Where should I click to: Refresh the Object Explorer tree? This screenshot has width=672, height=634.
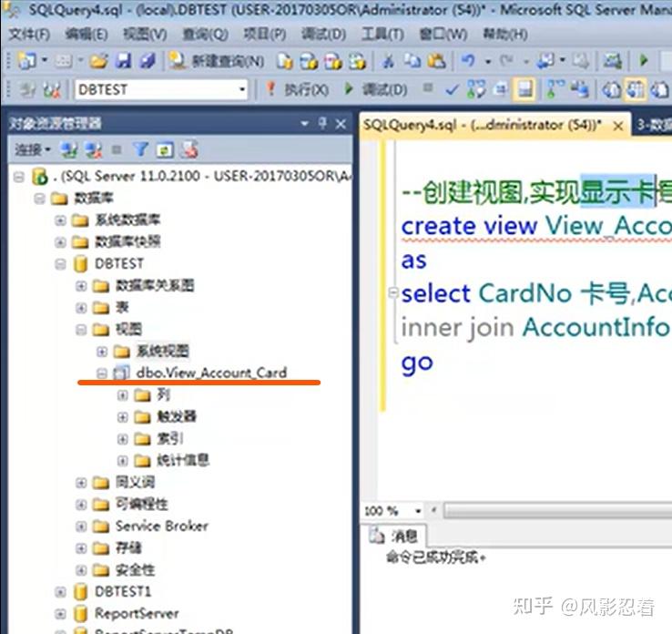pos(165,150)
